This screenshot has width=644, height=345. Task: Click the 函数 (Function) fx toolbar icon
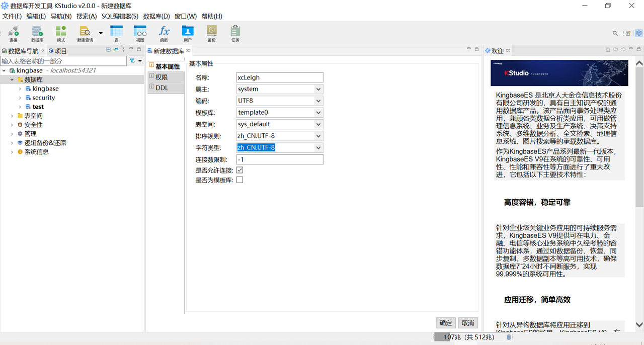click(164, 33)
